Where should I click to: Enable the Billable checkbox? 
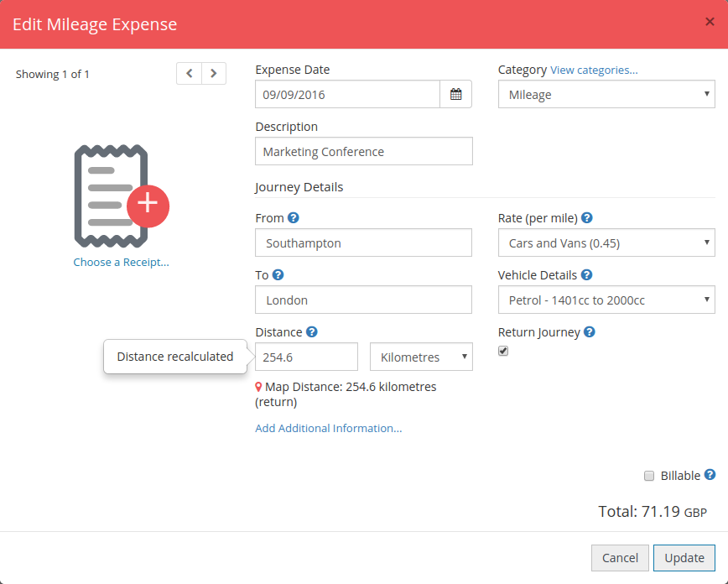click(x=649, y=475)
